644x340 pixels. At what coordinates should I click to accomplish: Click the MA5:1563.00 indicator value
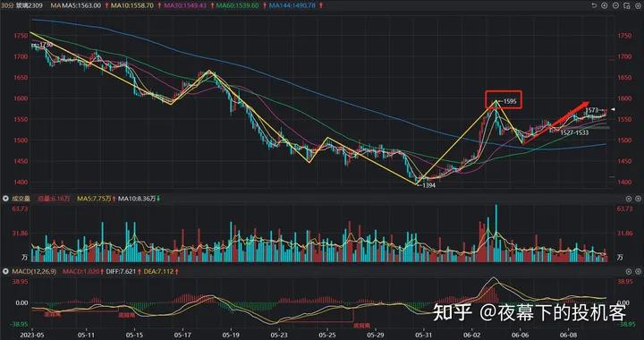82,5
